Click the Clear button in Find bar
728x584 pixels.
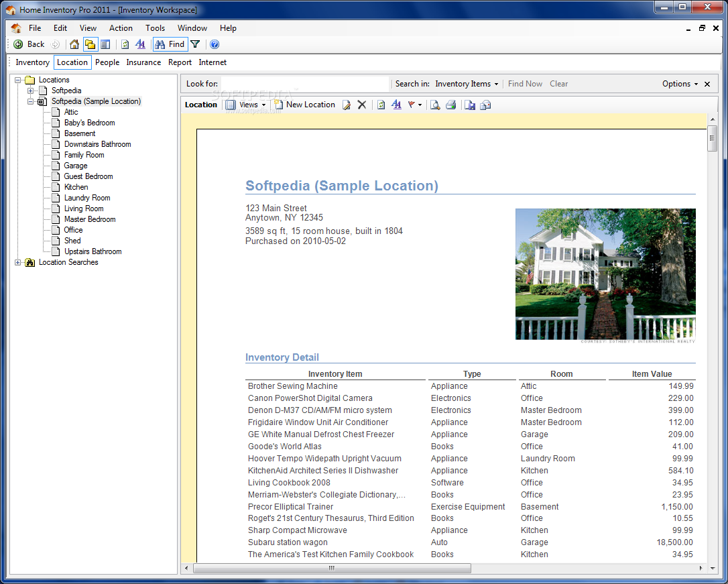[x=558, y=84]
